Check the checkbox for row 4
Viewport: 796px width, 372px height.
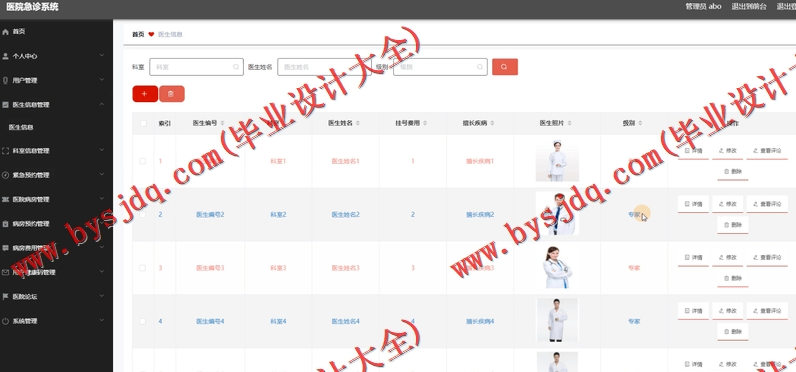[x=143, y=321]
